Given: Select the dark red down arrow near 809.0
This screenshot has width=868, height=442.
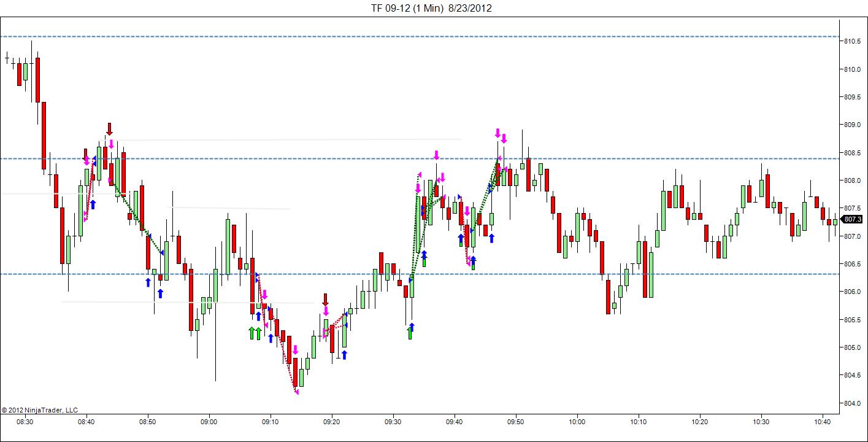Looking at the screenshot, I should (109, 129).
